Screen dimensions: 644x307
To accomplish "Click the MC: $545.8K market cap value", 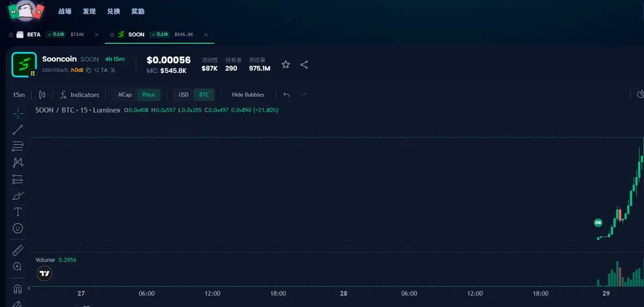I will tap(167, 71).
